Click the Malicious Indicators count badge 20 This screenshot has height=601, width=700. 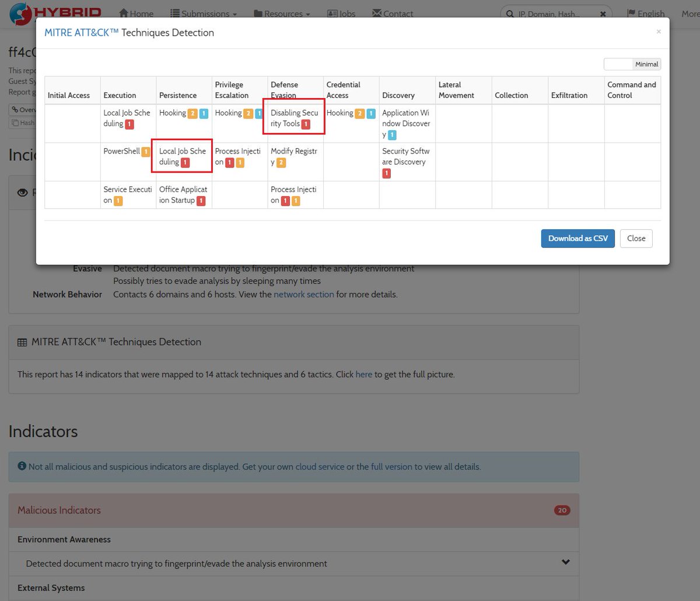[562, 510]
